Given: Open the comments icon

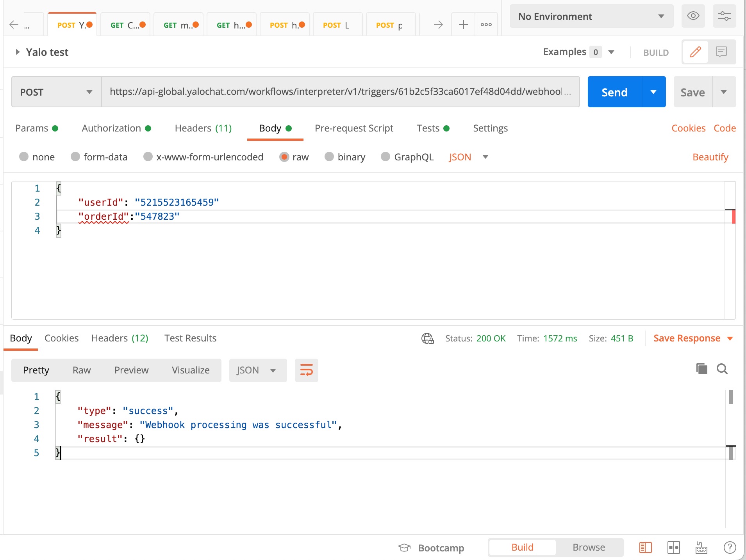Looking at the screenshot, I should tap(721, 52).
